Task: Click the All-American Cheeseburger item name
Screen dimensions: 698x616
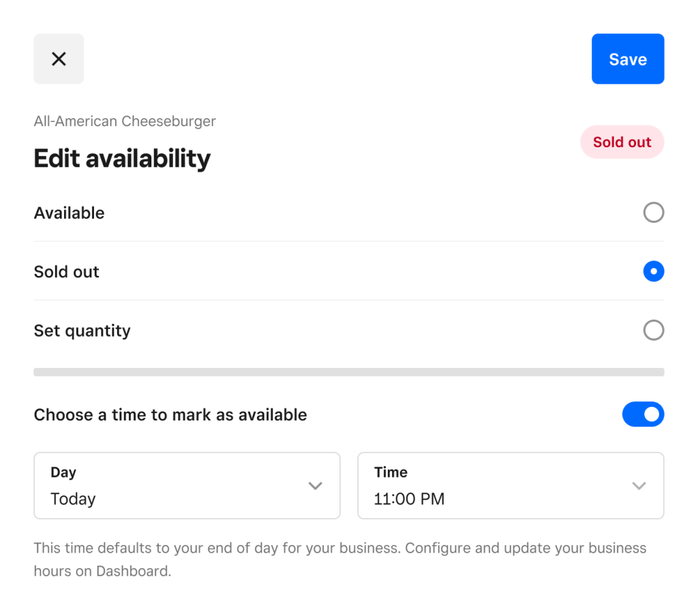Action: coord(125,122)
